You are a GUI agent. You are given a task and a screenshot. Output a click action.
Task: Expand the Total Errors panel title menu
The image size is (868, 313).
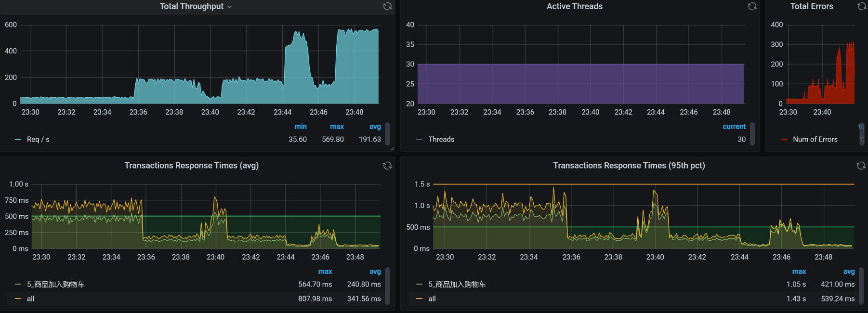811,6
